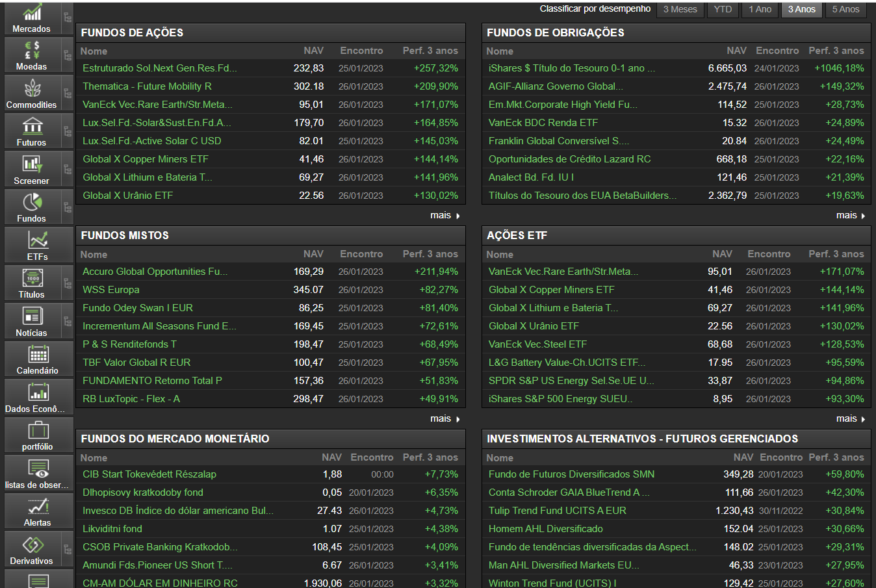
Task: Open Tulip Trend Fund UCITS A EUR
Action: tap(558, 511)
